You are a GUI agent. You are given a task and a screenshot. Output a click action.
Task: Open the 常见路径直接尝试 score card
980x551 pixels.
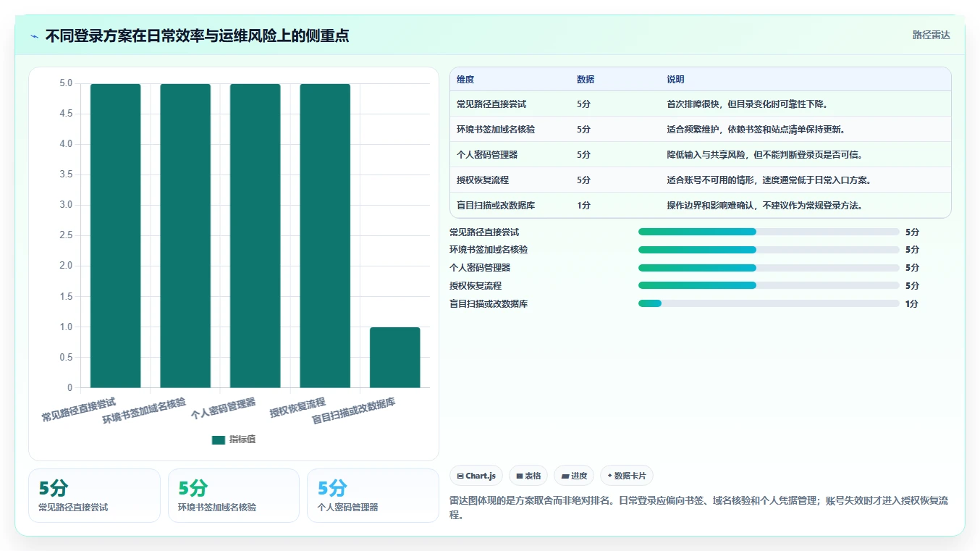click(x=94, y=495)
